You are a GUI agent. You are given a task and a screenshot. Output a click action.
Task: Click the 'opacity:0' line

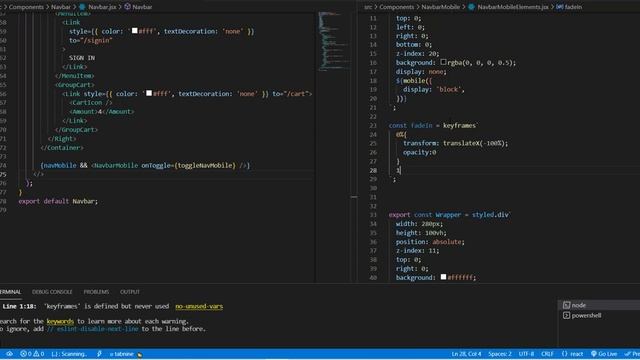pyautogui.click(x=420, y=152)
